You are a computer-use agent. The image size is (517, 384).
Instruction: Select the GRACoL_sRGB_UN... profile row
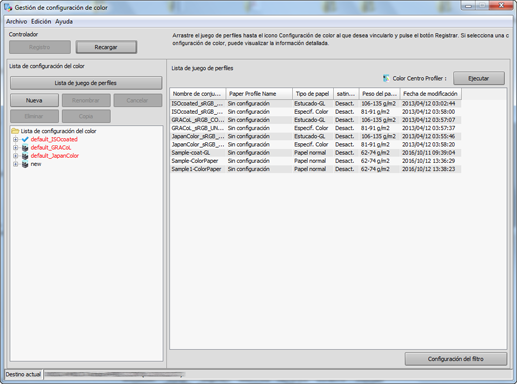click(315, 128)
